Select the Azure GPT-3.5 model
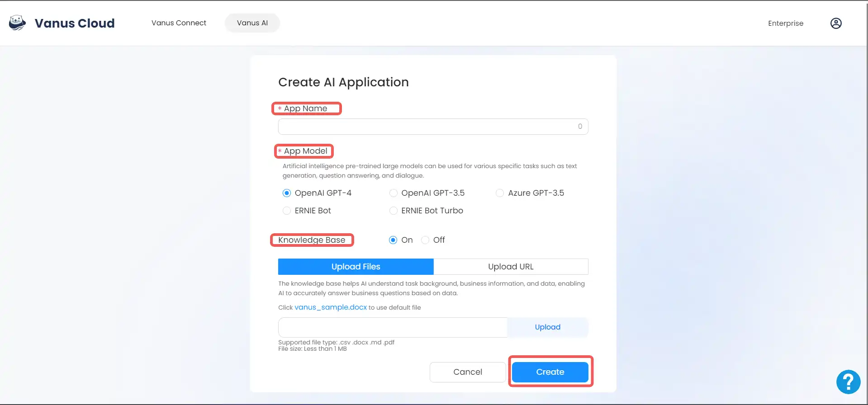 coord(500,193)
